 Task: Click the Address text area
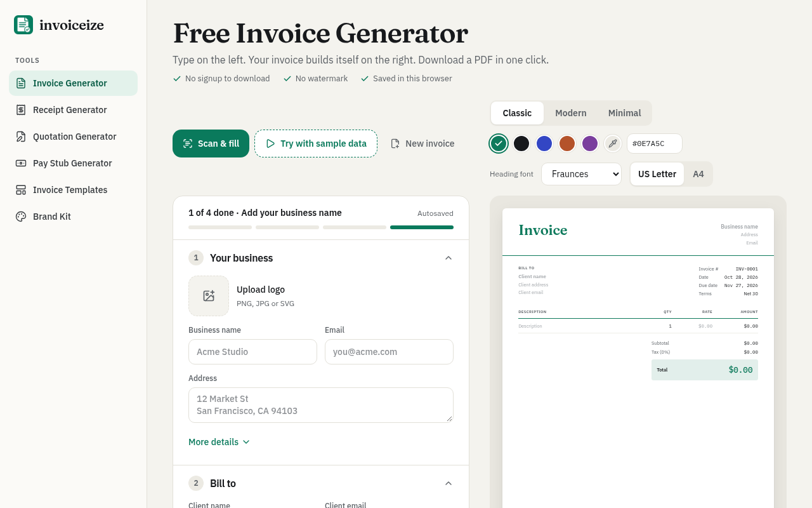click(321, 405)
